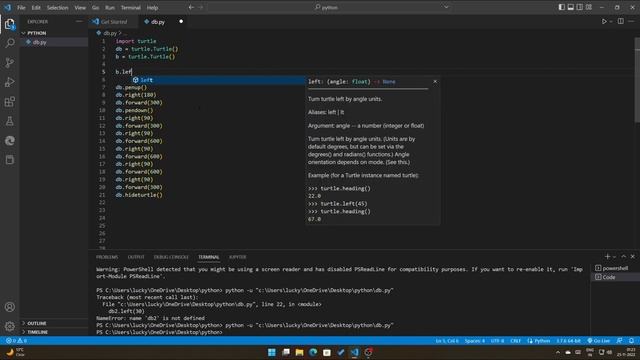Create a new terminal with plus icon

point(607,256)
